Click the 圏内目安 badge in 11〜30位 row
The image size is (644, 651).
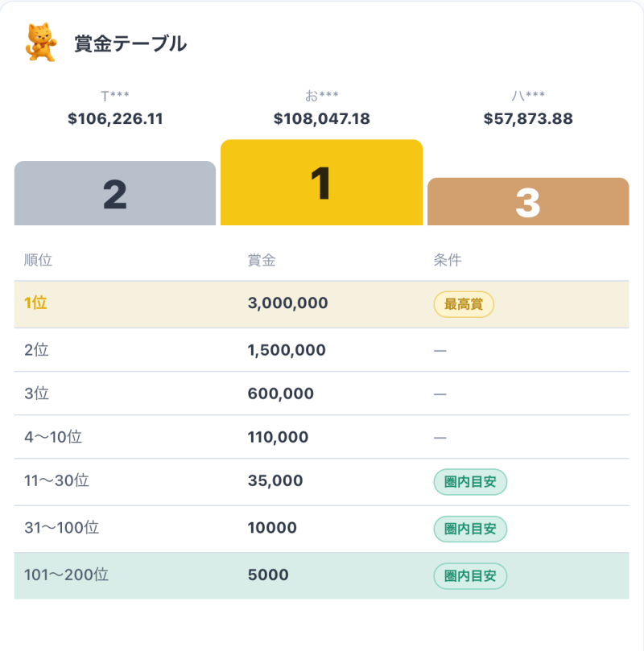(470, 482)
